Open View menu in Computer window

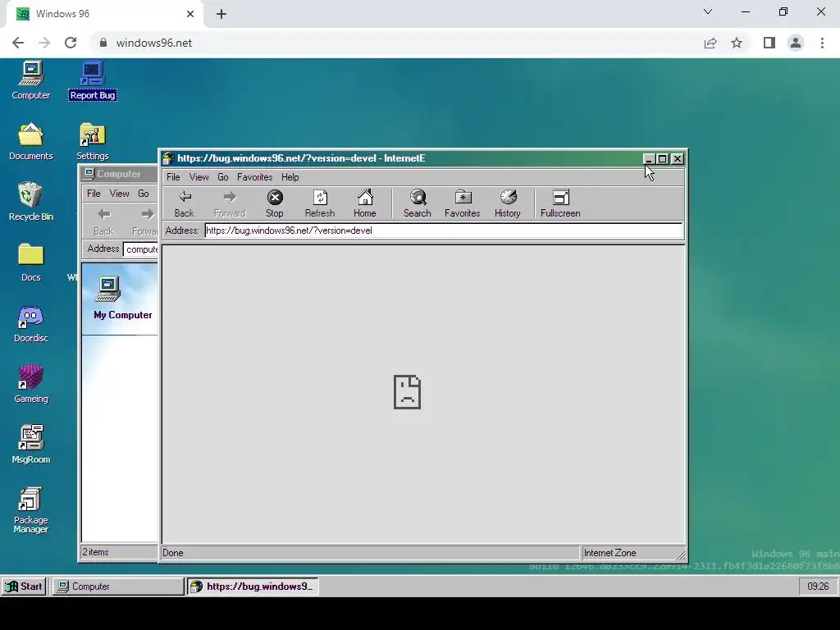[x=120, y=194]
